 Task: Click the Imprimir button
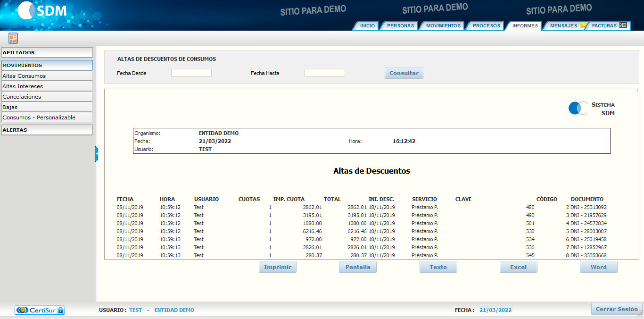point(278,267)
